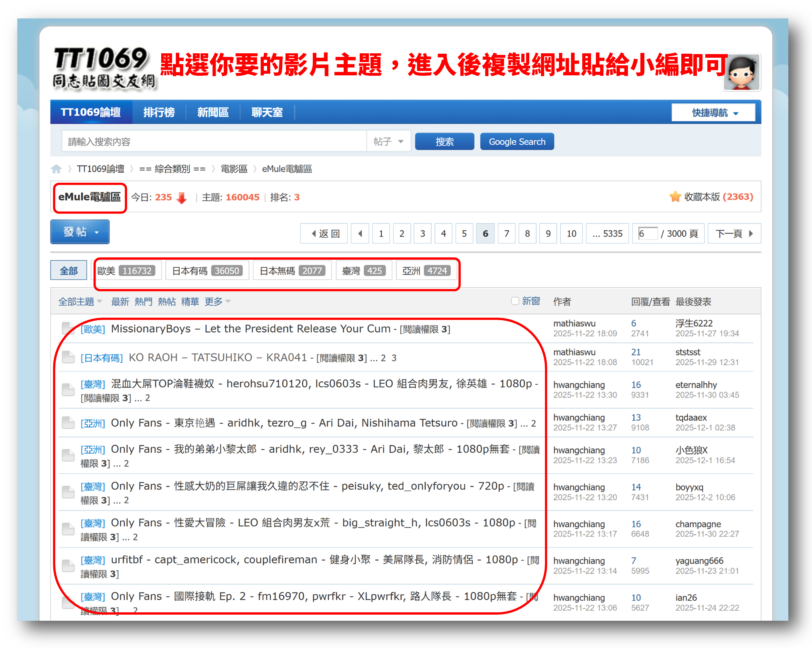Click the red down arrow next to 235
Screen dimensions: 812x650
(182, 198)
